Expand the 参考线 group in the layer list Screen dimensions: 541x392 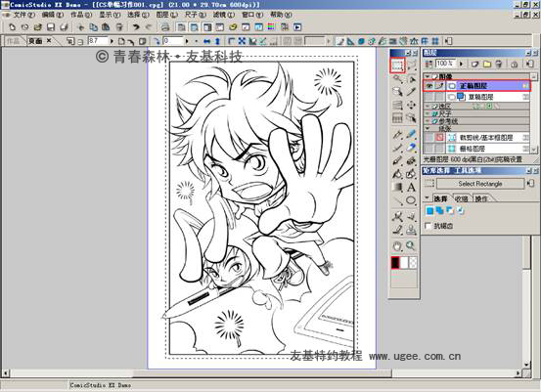tap(428, 121)
